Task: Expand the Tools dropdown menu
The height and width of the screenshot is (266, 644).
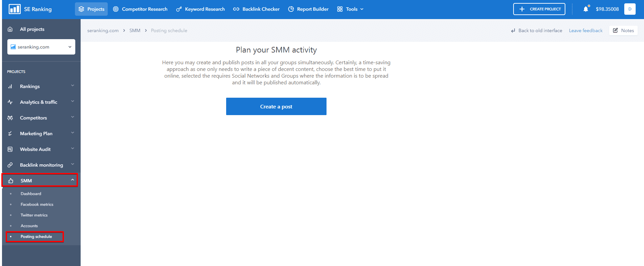Action: click(350, 9)
